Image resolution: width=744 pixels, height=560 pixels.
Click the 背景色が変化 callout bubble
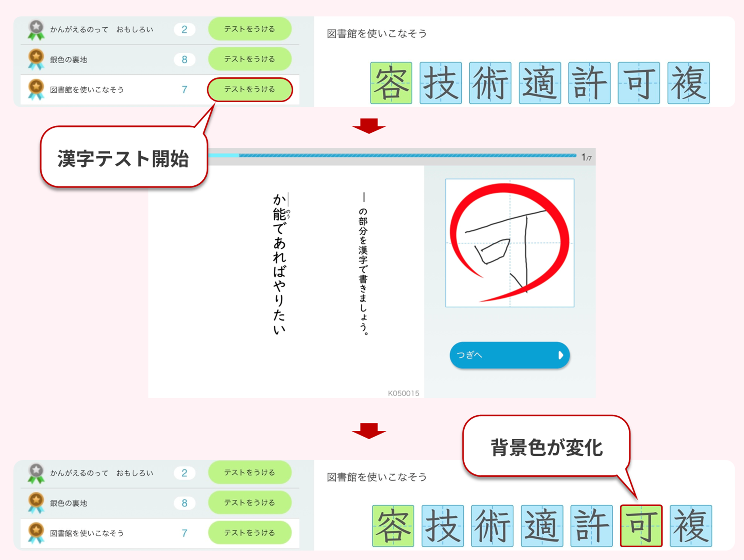[546, 447]
